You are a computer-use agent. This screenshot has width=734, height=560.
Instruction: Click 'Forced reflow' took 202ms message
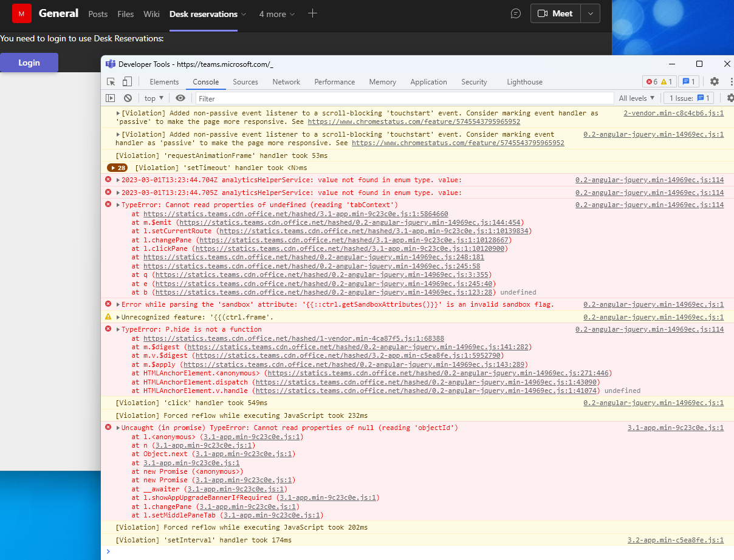tap(241, 527)
